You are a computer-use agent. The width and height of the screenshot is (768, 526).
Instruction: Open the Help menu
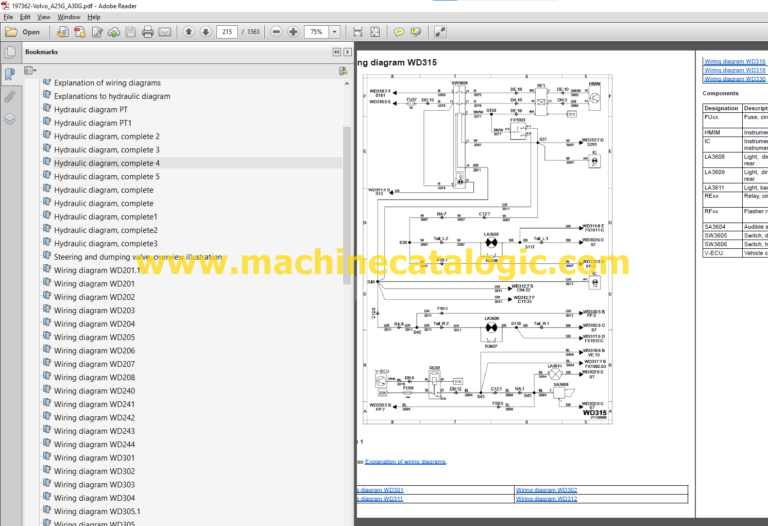94,17
